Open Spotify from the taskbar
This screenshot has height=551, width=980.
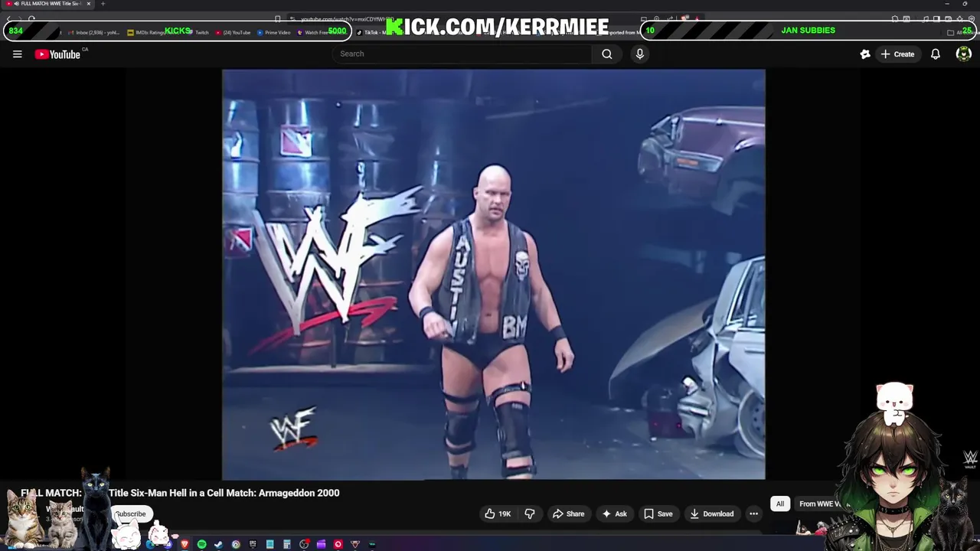tap(202, 544)
